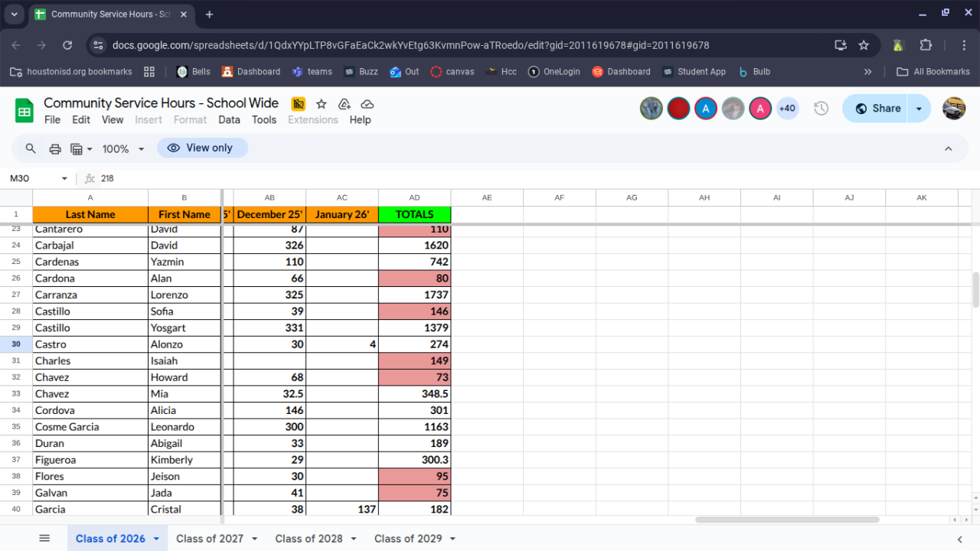
Task: Open the OneLogin bookmark
Action: [554, 72]
